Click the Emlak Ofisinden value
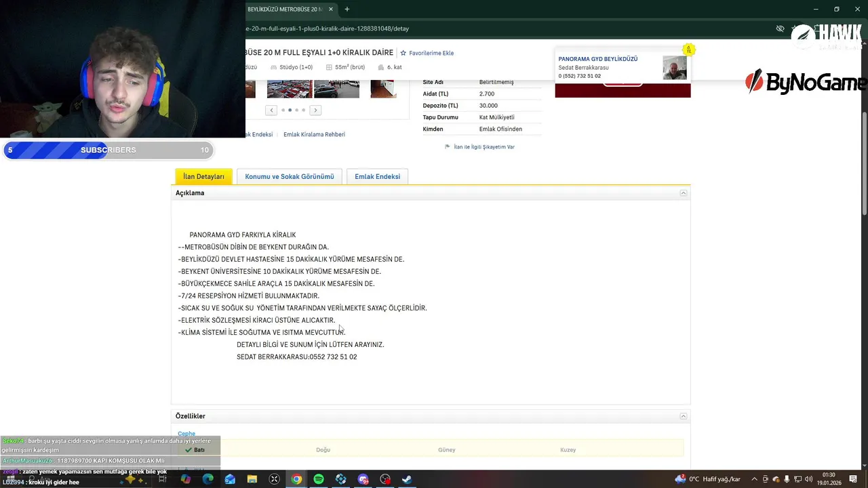 tap(500, 129)
